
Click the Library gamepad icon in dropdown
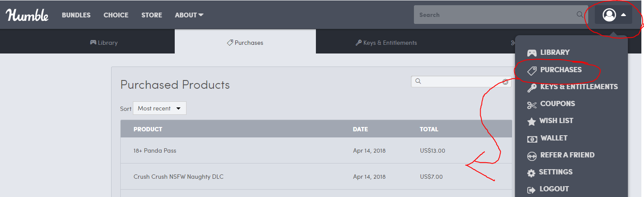coord(532,53)
